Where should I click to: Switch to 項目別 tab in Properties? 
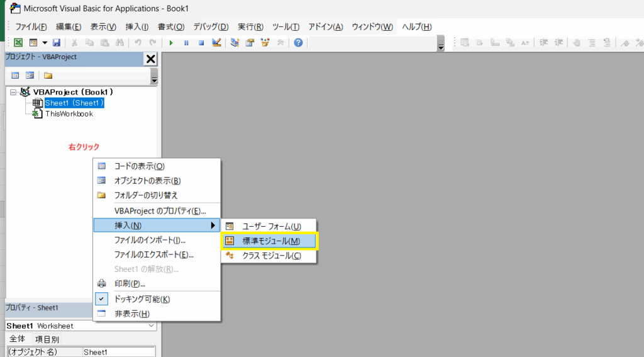[47, 339]
